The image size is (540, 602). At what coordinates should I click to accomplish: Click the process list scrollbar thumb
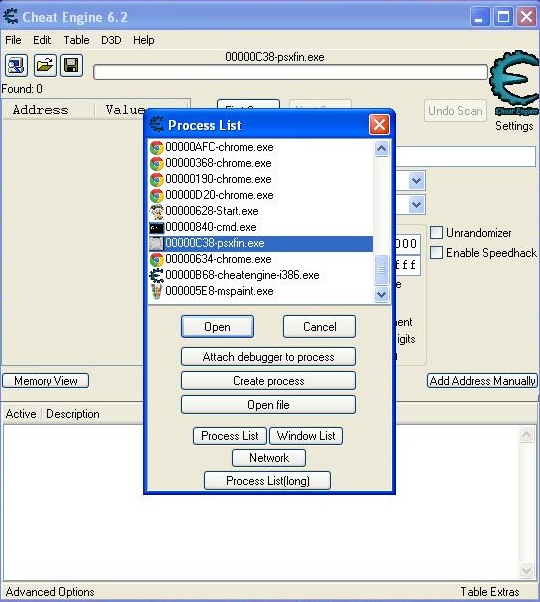pyautogui.click(x=381, y=270)
